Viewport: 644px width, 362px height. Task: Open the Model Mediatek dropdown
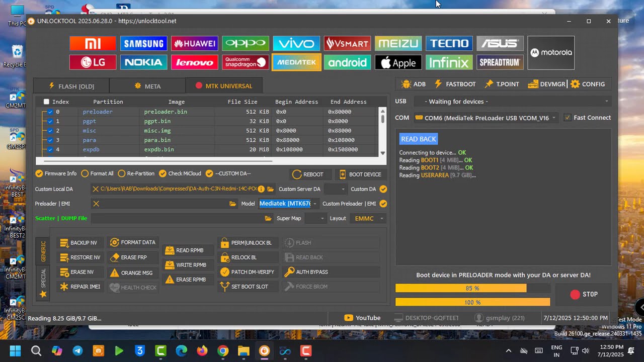pyautogui.click(x=289, y=204)
